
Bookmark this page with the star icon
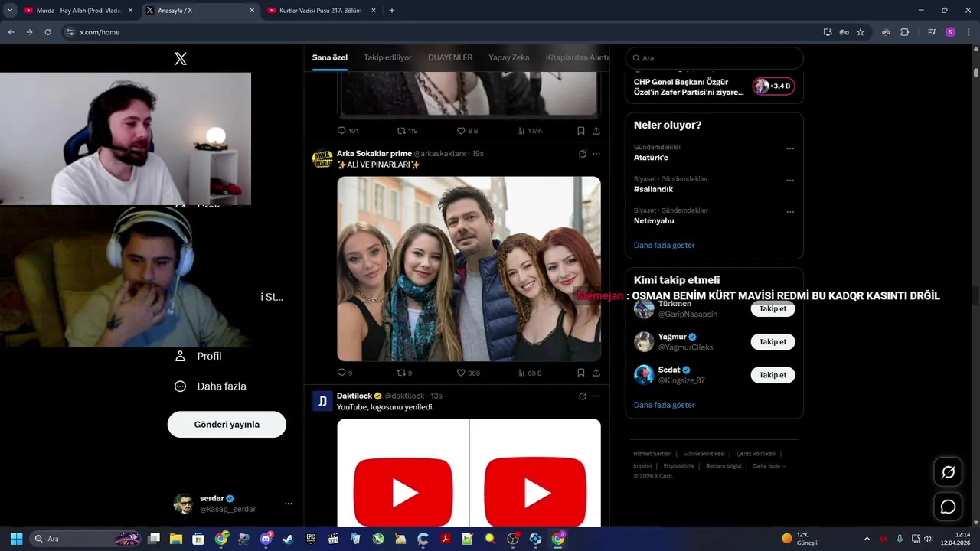(x=861, y=32)
